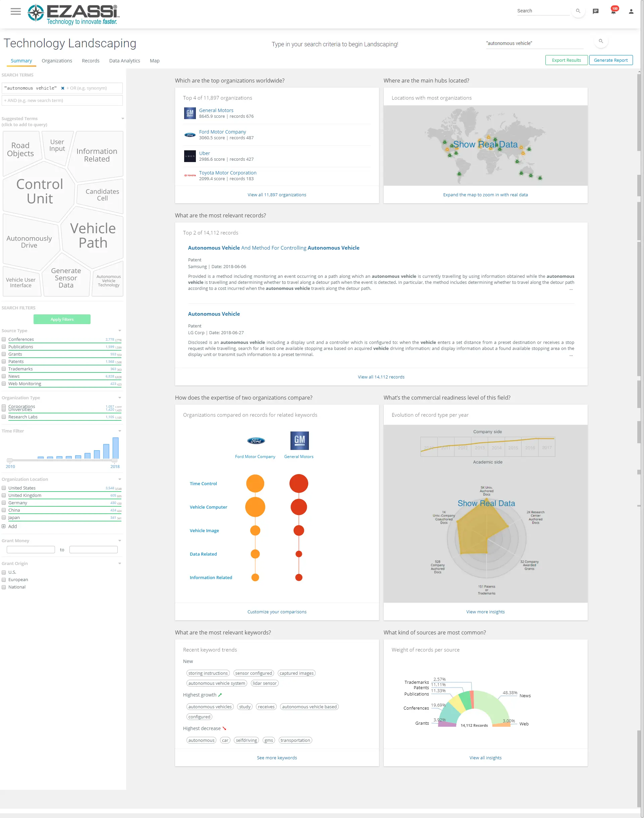
Task: Collapse the Grant Money section
Action: 119,541
